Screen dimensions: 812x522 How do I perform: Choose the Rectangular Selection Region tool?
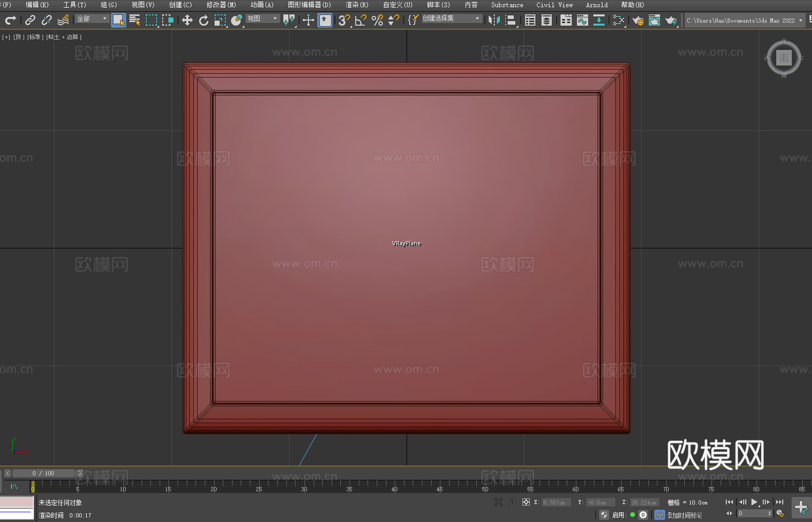tap(151, 20)
